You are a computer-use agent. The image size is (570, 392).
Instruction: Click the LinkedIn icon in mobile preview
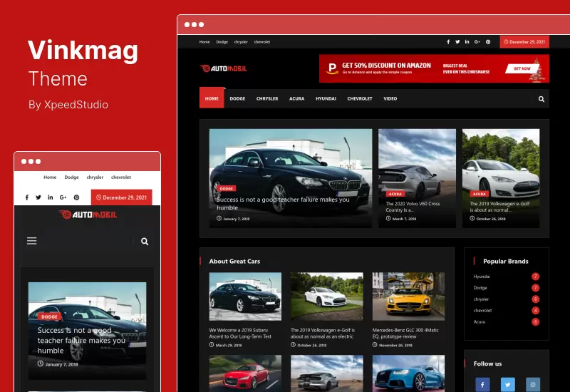[x=50, y=197]
